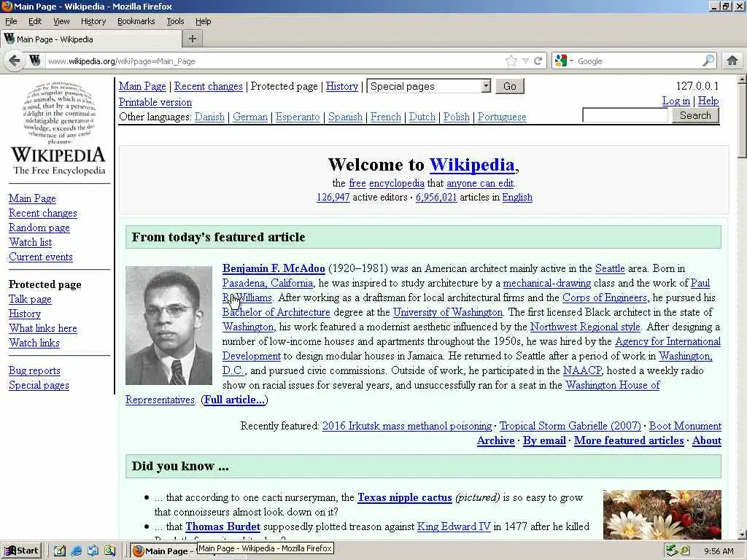This screenshot has height=560, width=747.
Task: Open the Google search engine selector
Action: [x=564, y=61]
